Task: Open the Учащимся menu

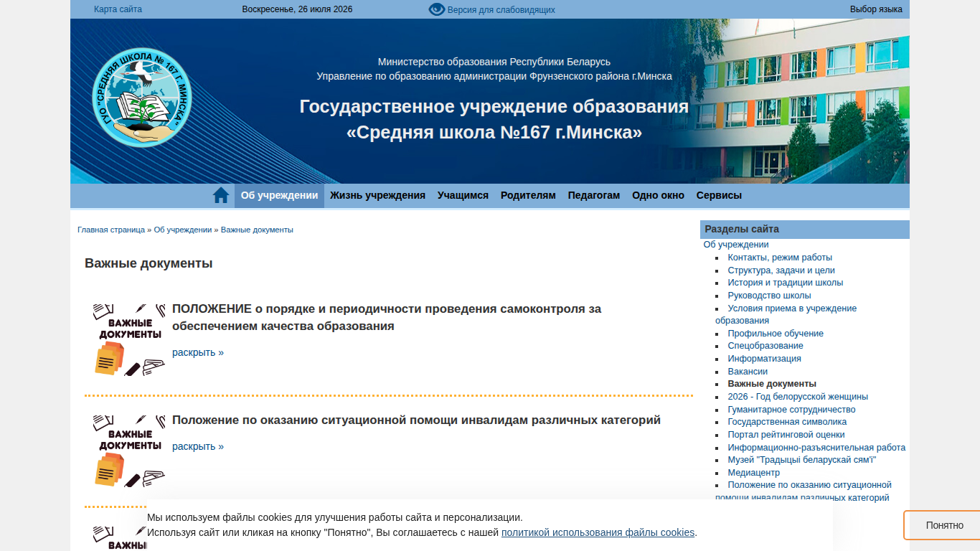Action: (463, 195)
